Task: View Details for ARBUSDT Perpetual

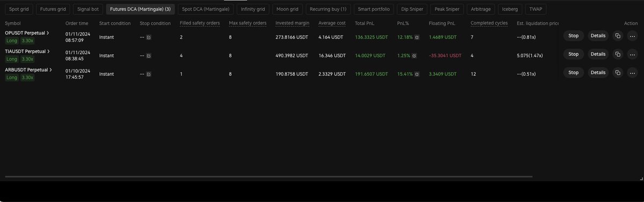Action: tap(598, 72)
